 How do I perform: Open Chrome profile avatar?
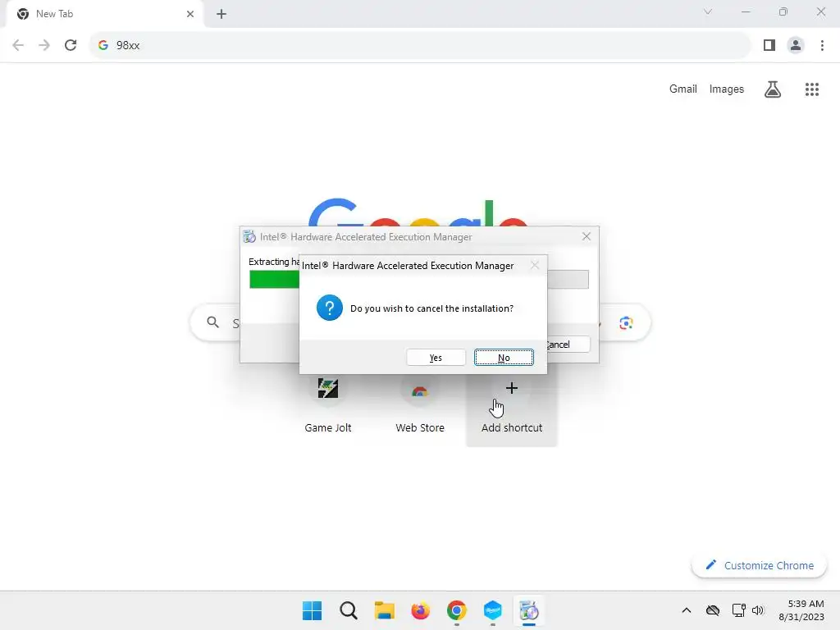(x=796, y=45)
